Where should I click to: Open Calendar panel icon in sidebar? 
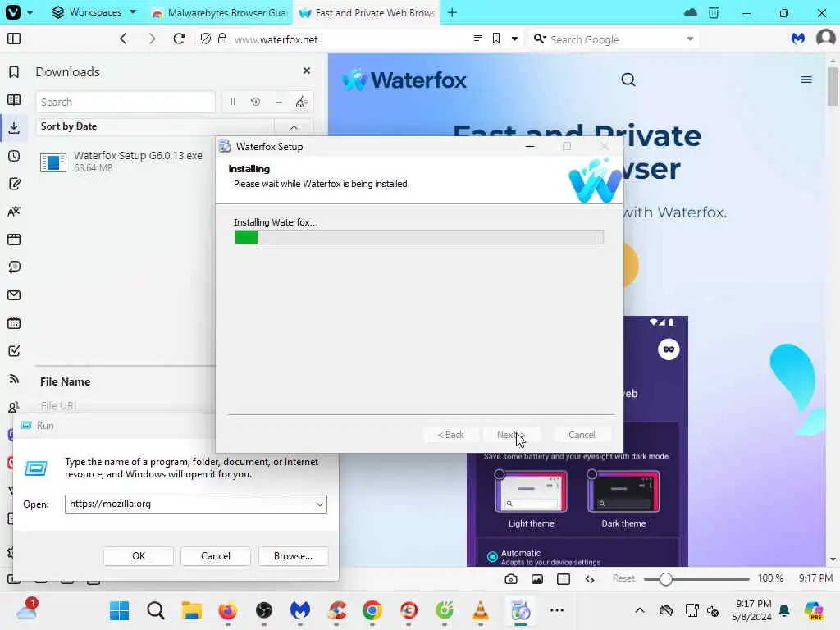click(14, 323)
